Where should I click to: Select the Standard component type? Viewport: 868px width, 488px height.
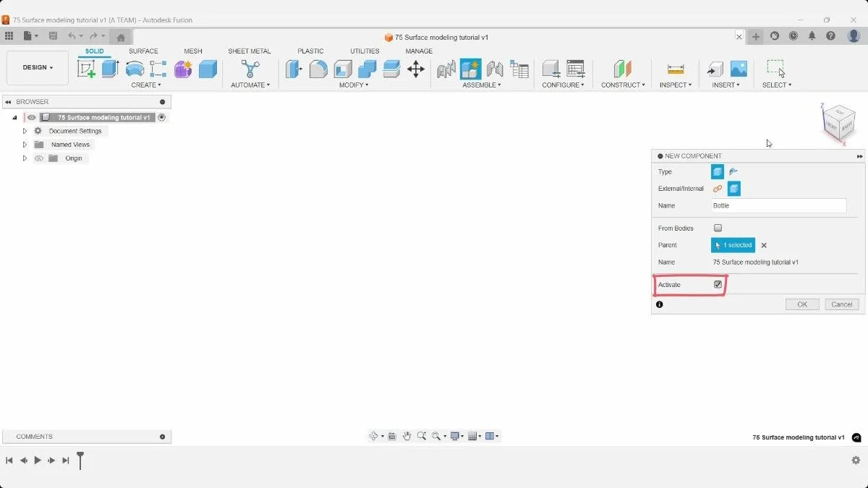[x=718, y=171]
